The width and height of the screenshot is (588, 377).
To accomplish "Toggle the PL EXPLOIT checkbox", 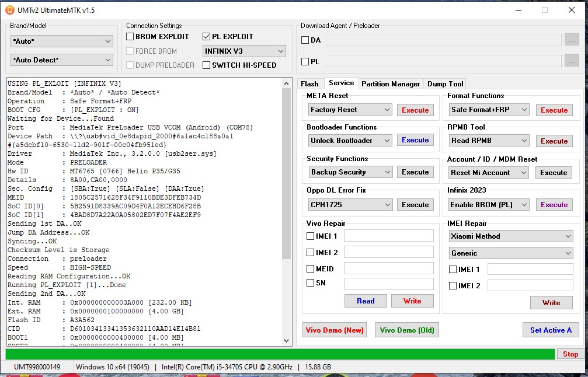I will [x=207, y=37].
